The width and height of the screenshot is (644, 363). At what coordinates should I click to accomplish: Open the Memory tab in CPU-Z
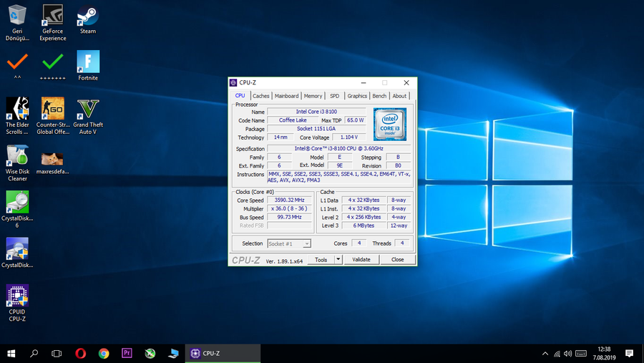click(x=313, y=96)
